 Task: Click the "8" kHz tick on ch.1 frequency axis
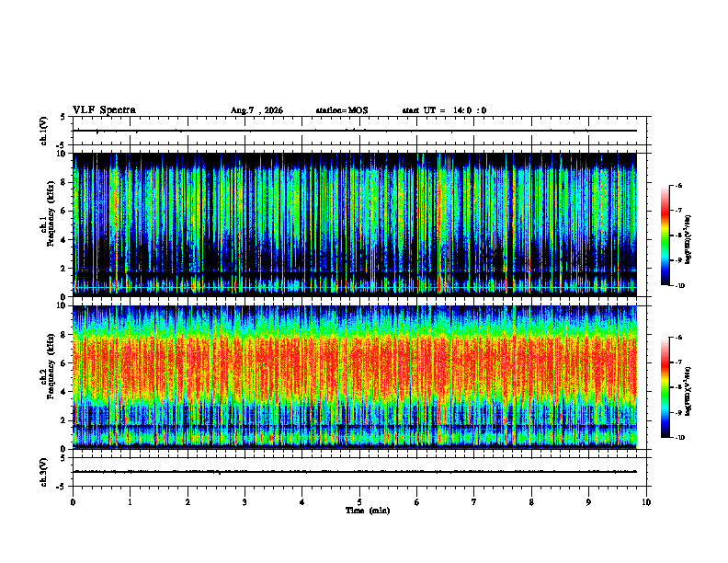(64, 182)
